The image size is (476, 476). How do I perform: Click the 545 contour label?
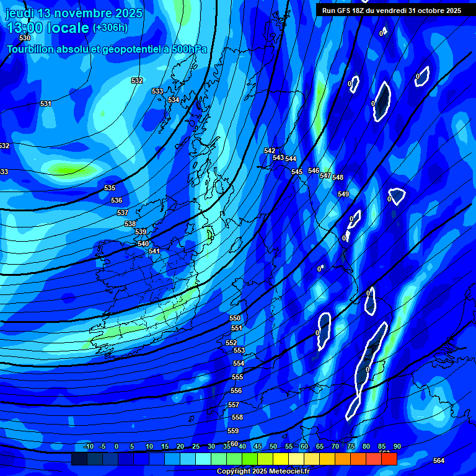[x=297, y=172]
